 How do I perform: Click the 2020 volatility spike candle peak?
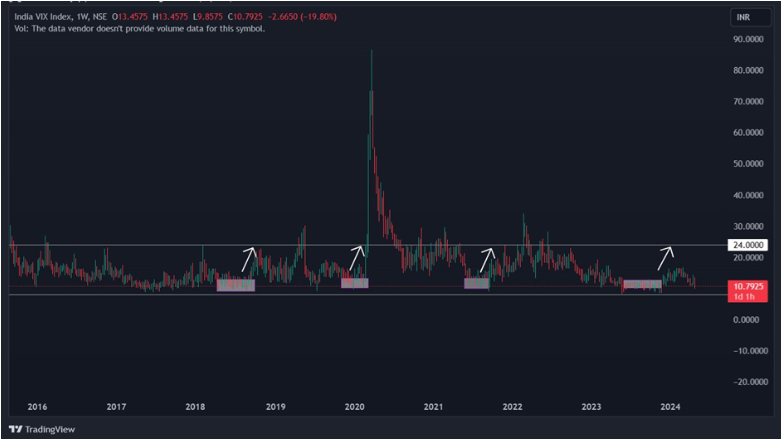(372, 52)
